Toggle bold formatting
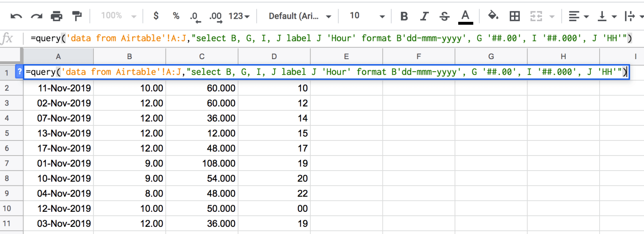The height and width of the screenshot is (234, 644). click(x=404, y=16)
